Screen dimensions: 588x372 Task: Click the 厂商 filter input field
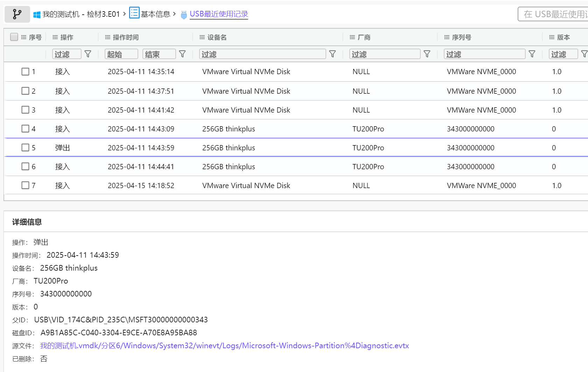pyautogui.click(x=385, y=54)
